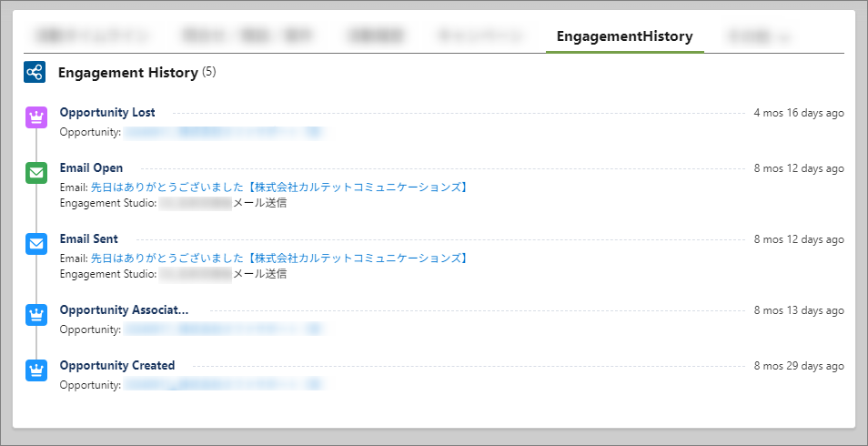Open the opportunity link under Opportunity Created

(x=223, y=385)
